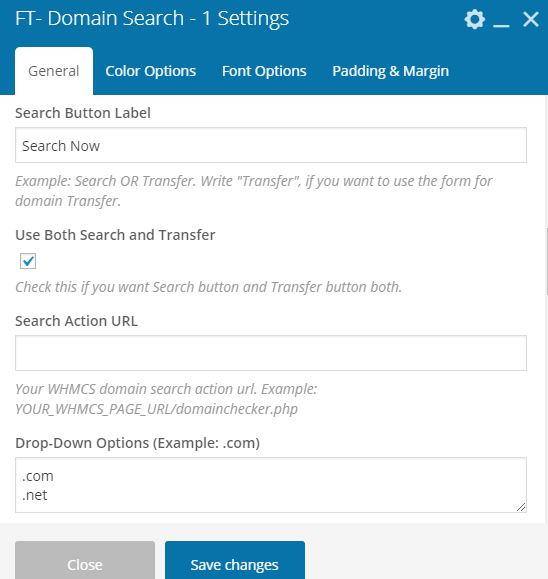Uncheck Use Both Search and Transfer checkbox
Screen dimensions: 548x579
point(28,261)
